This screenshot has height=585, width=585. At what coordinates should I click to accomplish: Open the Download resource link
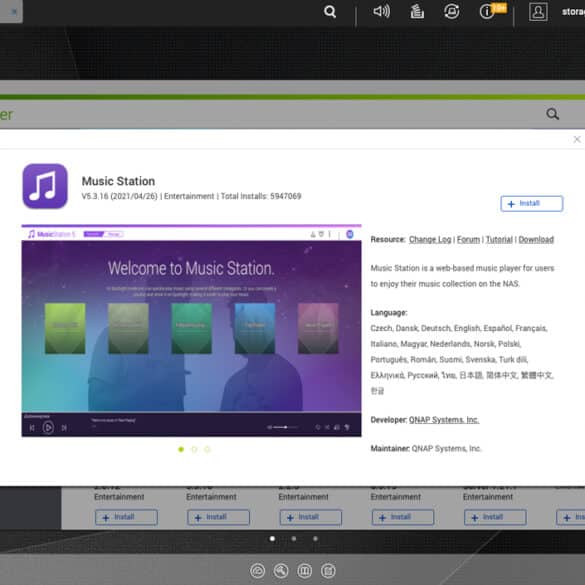536,240
